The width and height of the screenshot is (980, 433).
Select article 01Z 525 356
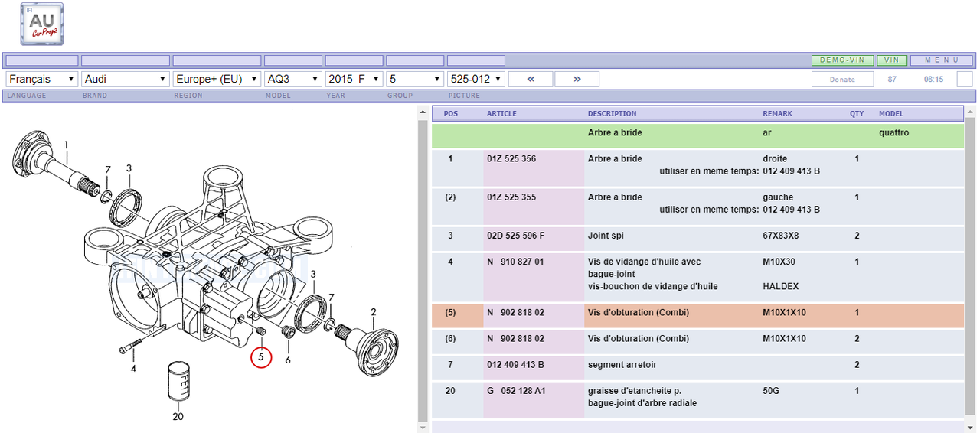click(511, 159)
